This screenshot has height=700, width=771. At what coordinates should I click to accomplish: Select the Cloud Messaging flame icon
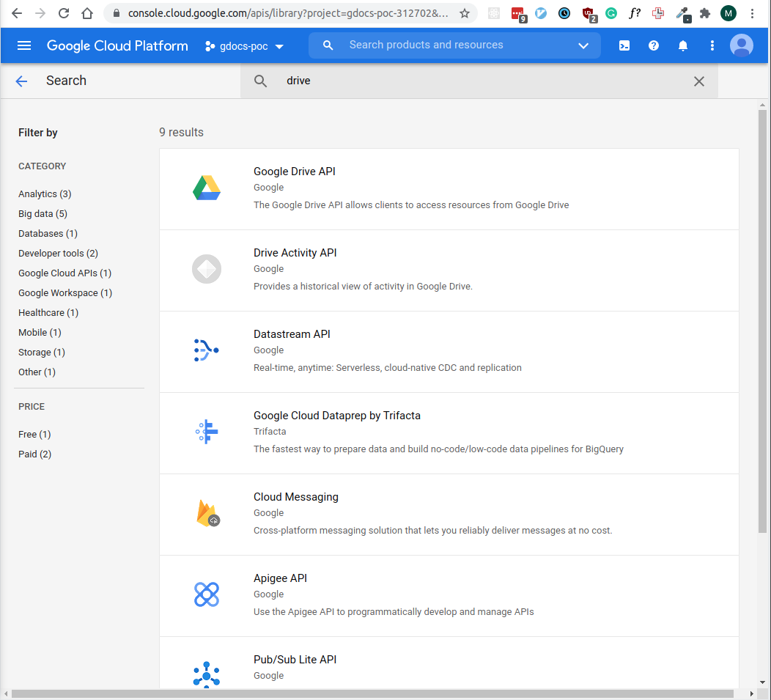207,513
